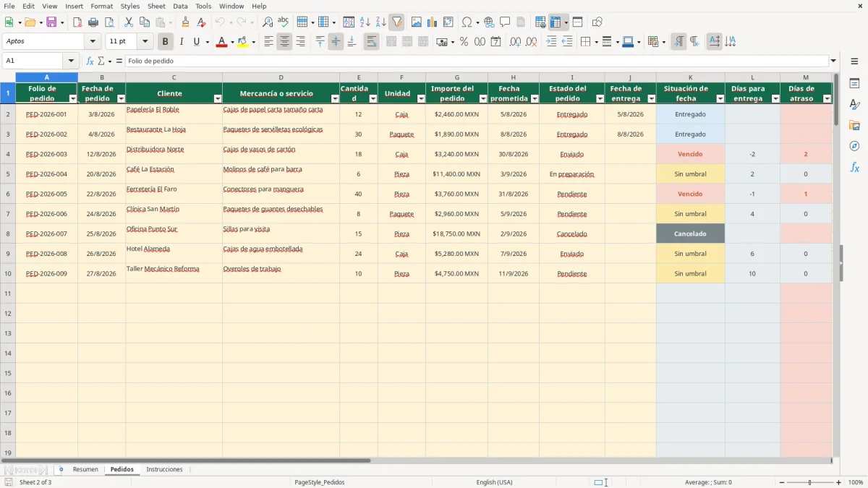Open the Tools menu
868x488 pixels.
203,6
